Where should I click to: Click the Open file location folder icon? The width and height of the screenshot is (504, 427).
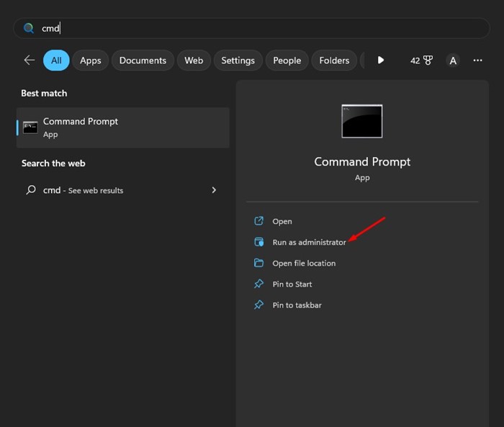click(x=259, y=264)
